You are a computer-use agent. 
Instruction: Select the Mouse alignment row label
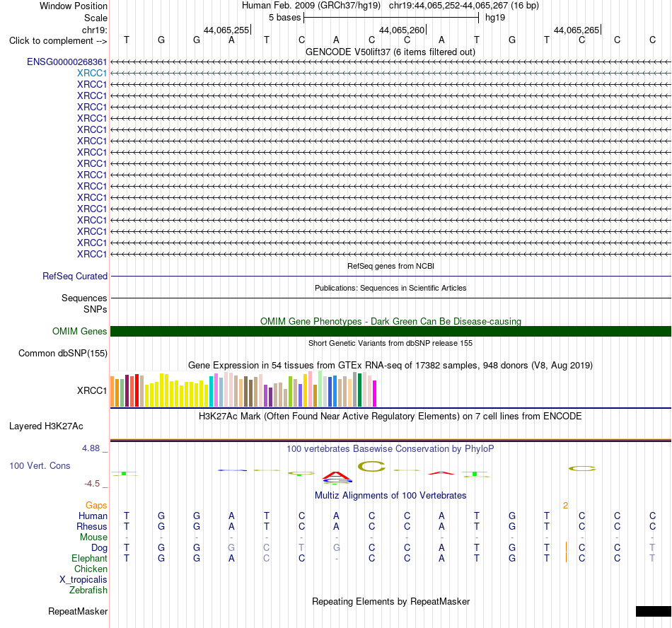[x=93, y=537]
